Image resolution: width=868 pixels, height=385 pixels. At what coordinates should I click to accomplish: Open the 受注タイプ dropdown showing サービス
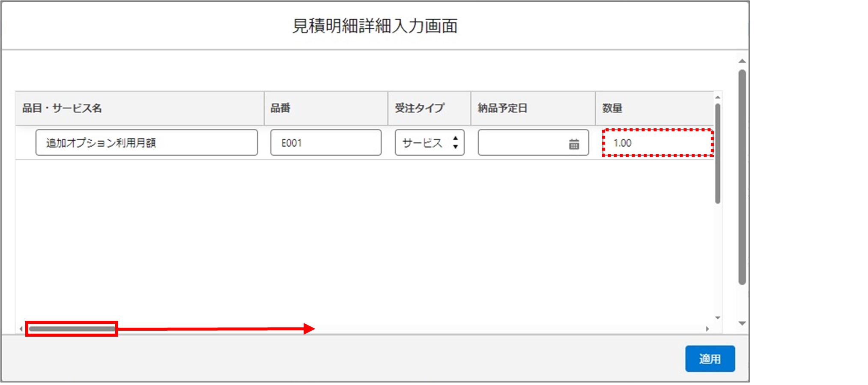point(429,143)
